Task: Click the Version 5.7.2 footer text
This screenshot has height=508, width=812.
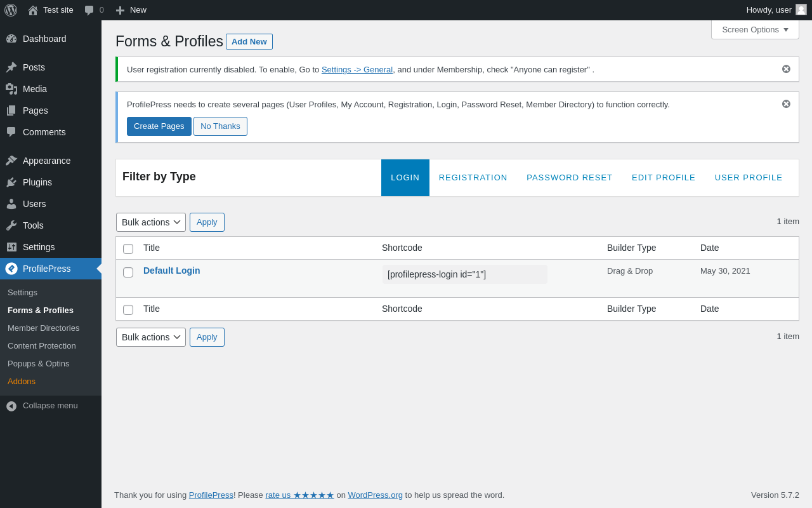Action: coord(775,495)
